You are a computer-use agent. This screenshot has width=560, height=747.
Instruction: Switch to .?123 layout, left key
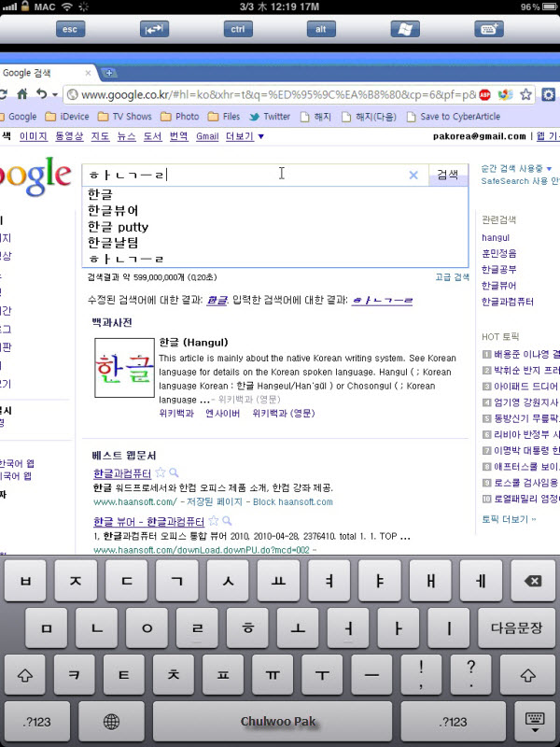[36, 722]
